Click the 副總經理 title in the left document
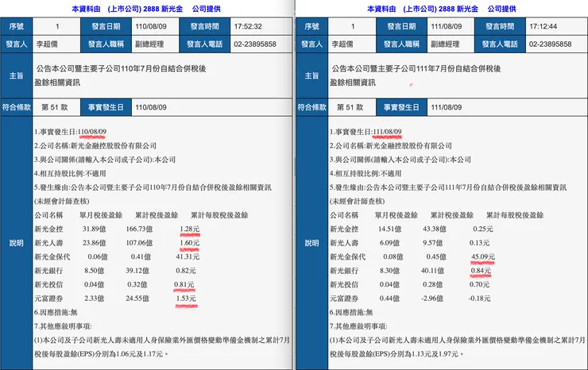588x370 pixels. [x=149, y=44]
